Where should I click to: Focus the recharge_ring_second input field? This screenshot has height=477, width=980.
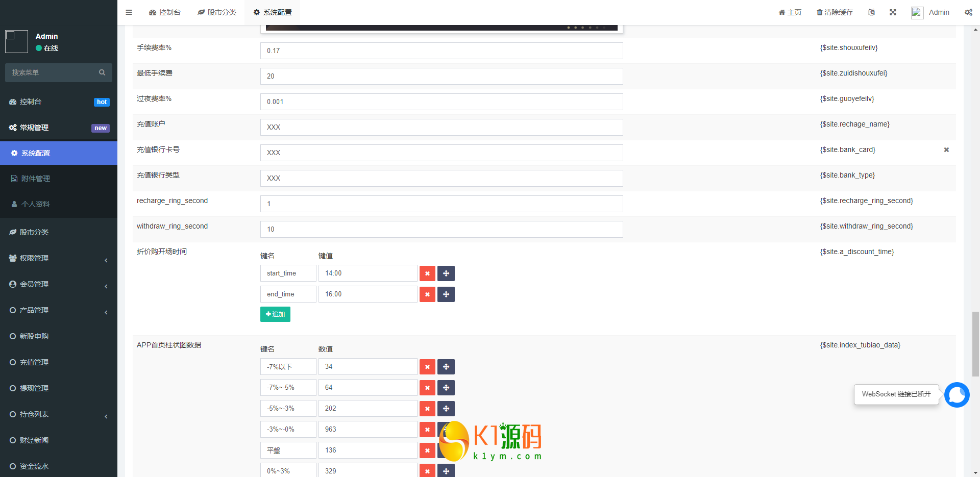442,204
